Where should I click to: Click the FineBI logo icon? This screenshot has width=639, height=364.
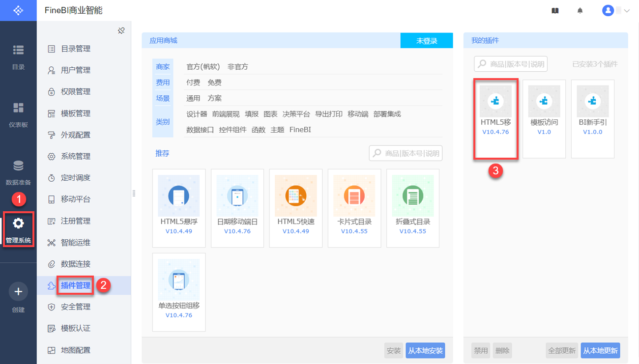(x=18, y=10)
